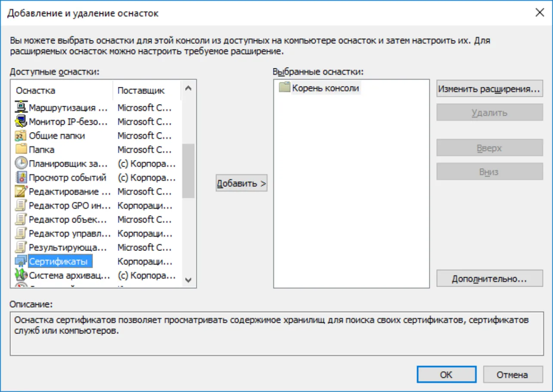Viewport: 553px width, 392px height.
Task: Select the Сертификаты row text
Action: pyautogui.click(x=58, y=261)
